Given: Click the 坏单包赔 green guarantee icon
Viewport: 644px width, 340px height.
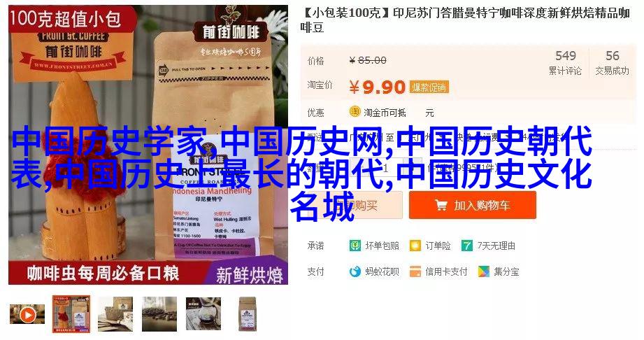Looking at the screenshot, I should [x=355, y=246].
